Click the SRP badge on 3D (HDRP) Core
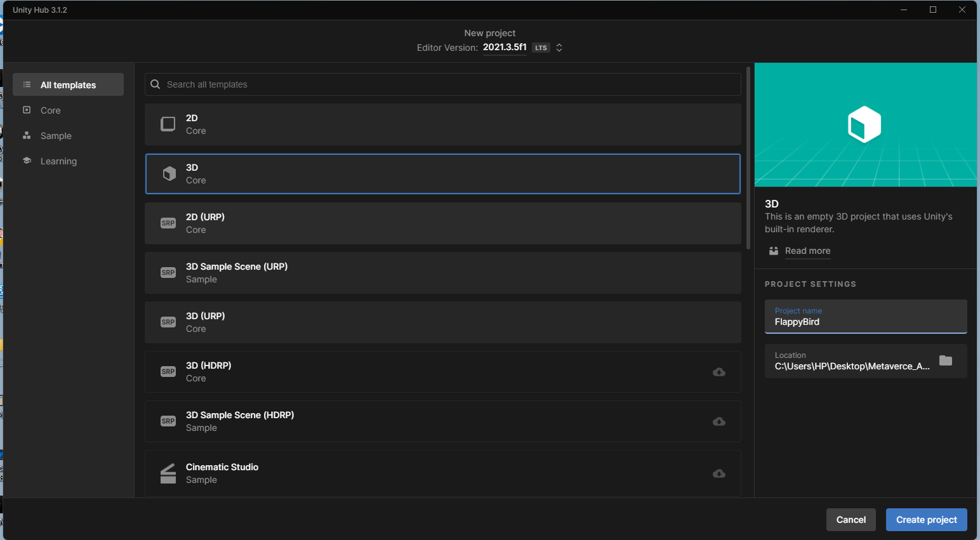 coord(168,371)
